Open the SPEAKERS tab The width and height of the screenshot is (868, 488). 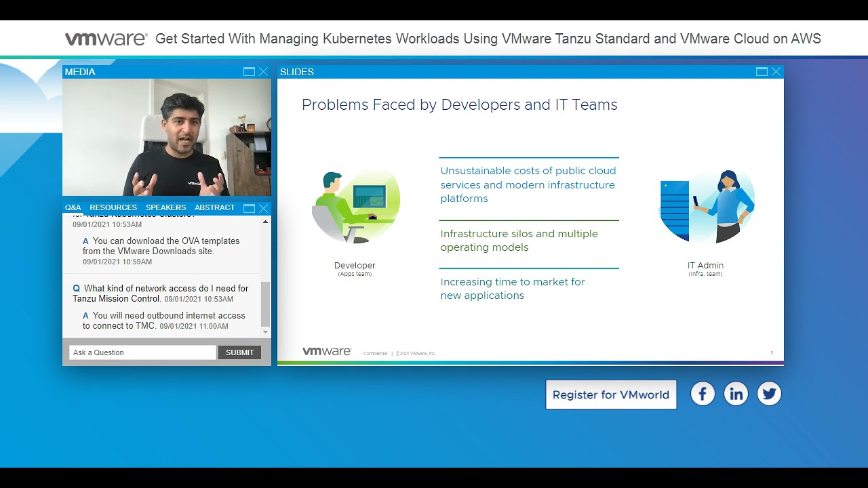[165, 207]
